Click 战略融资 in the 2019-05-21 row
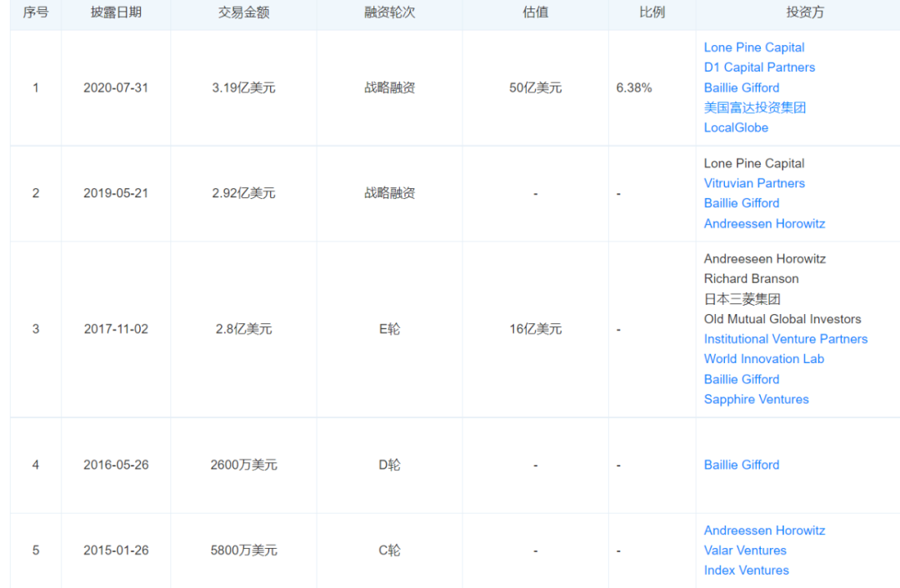 (x=390, y=193)
